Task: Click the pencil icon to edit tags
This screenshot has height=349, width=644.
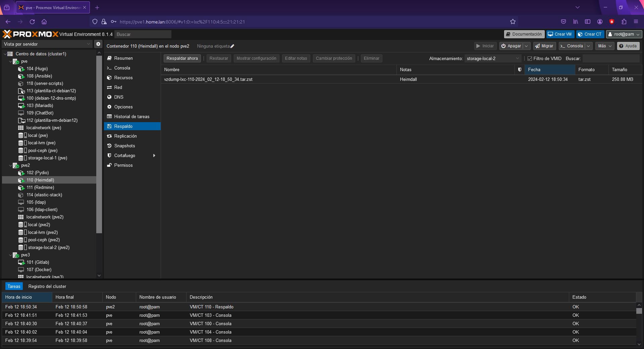Action: [x=232, y=46]
